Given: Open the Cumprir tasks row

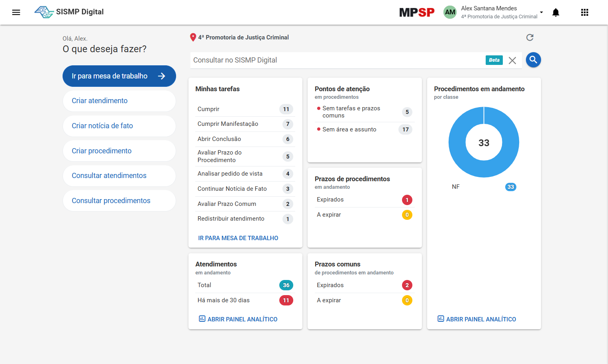Looking at the screenshot, I should click(245, 109).
